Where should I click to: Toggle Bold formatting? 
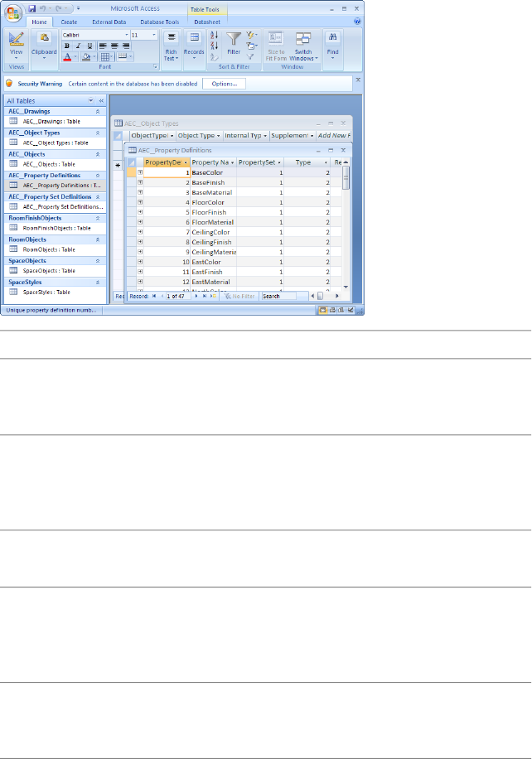(x=67, y=46)
